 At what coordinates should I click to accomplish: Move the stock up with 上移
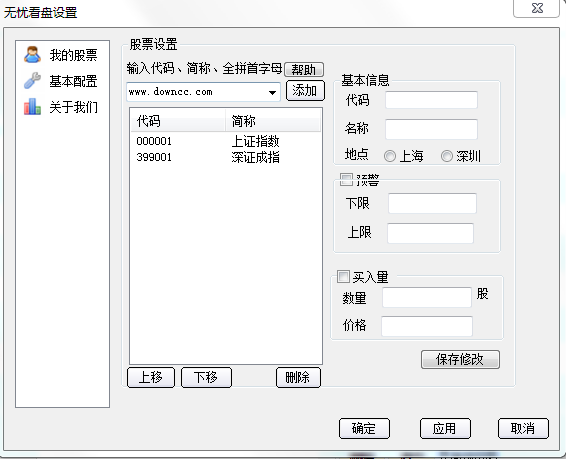pos(151,377)
